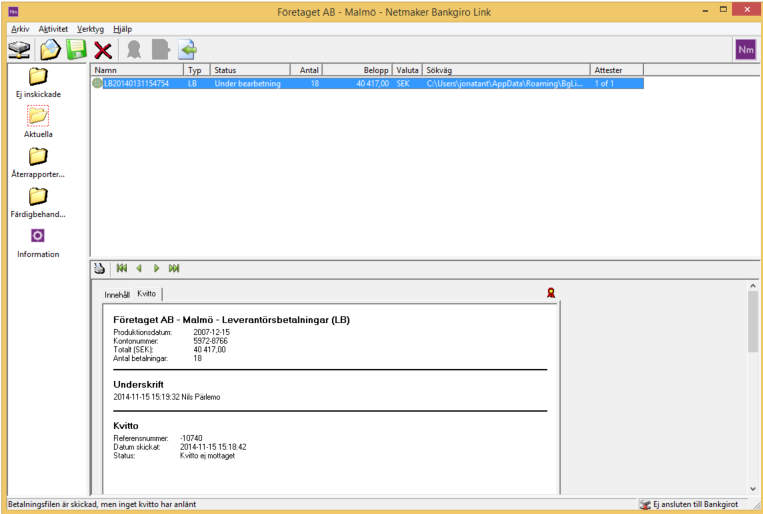
Task: Open the Hjälp menu
Action: click(123, 29)
